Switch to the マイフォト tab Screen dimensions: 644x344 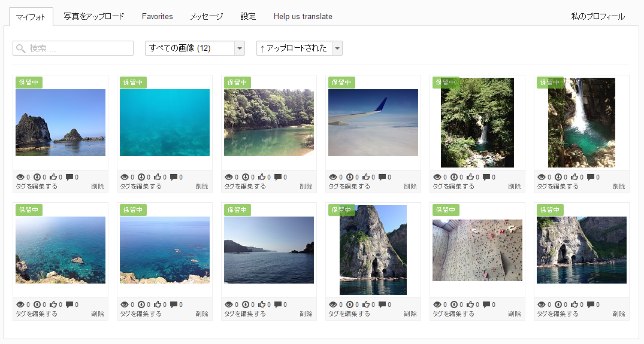coord(31,17)
